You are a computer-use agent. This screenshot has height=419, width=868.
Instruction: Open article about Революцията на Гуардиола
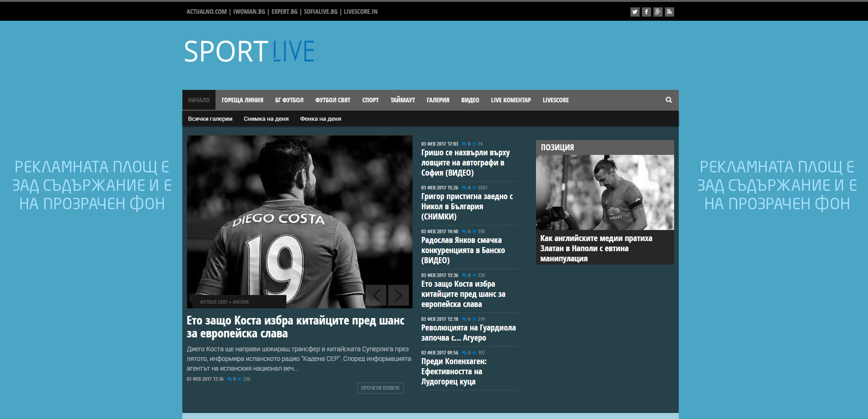[468, 333]
